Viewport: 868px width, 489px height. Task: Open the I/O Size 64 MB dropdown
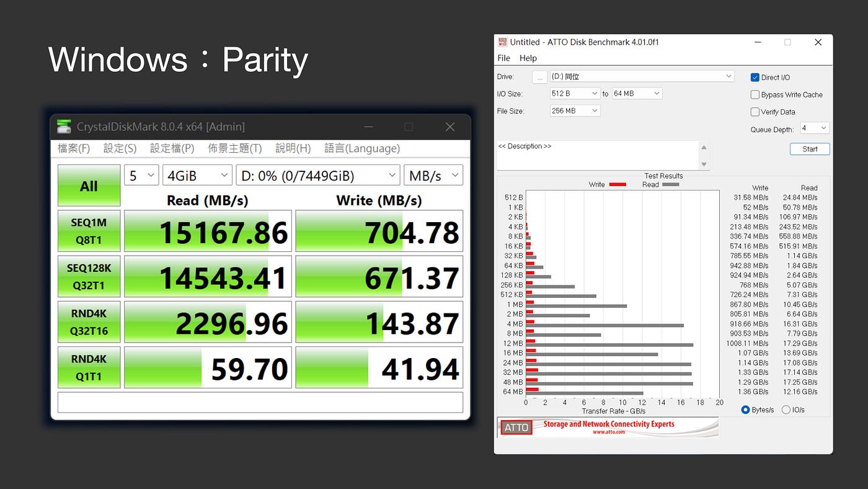tap(637, 94)
